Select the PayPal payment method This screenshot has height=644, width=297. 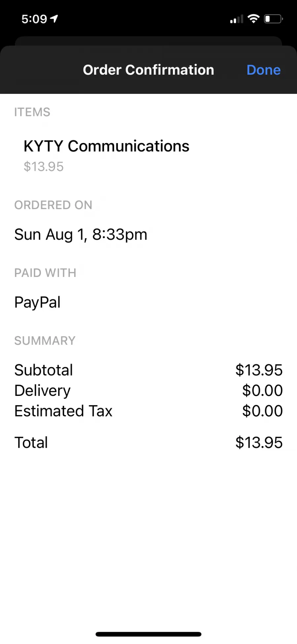coord(37,302)
